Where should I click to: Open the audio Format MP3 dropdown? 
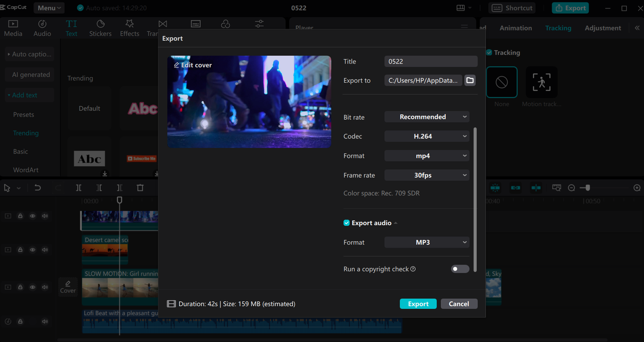[427, 242]
